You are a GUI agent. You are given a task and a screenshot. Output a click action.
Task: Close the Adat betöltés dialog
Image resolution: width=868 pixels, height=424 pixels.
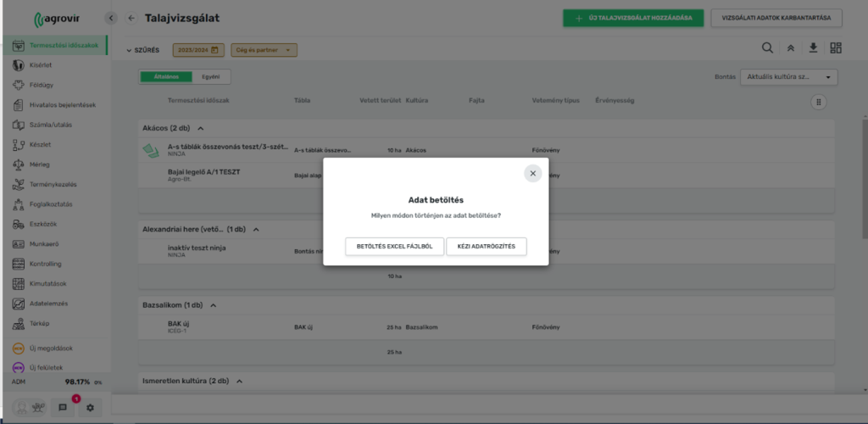[x=532, y=173]
